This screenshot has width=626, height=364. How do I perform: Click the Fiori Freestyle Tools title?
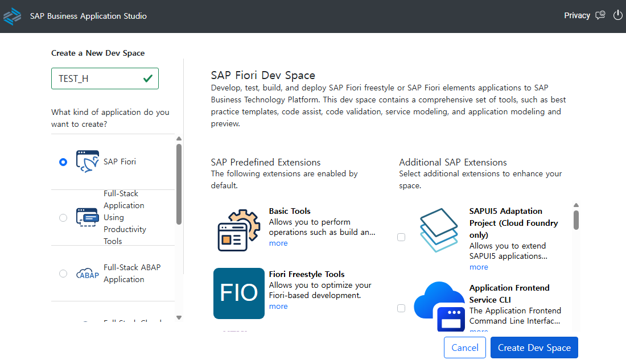coord(307,274)
